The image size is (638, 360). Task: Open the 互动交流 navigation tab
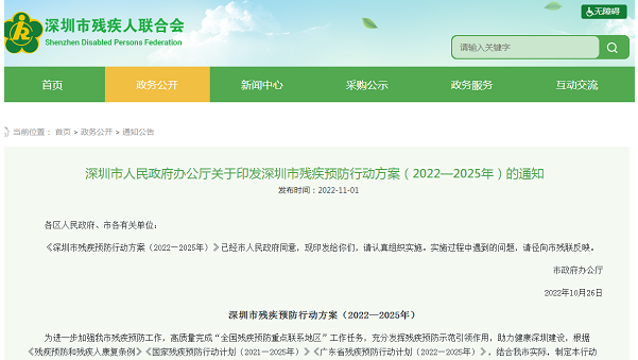point(577,85)
